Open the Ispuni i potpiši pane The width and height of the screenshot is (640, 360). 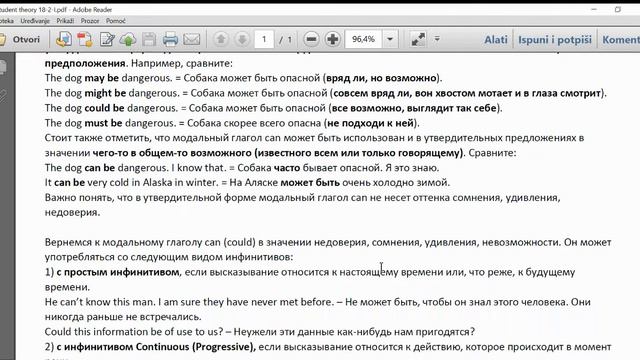[x=555, y=40]
